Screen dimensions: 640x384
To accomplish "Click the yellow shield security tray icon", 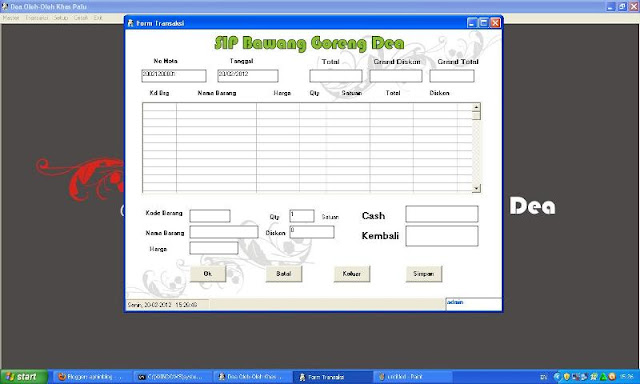I will (567, 377).
